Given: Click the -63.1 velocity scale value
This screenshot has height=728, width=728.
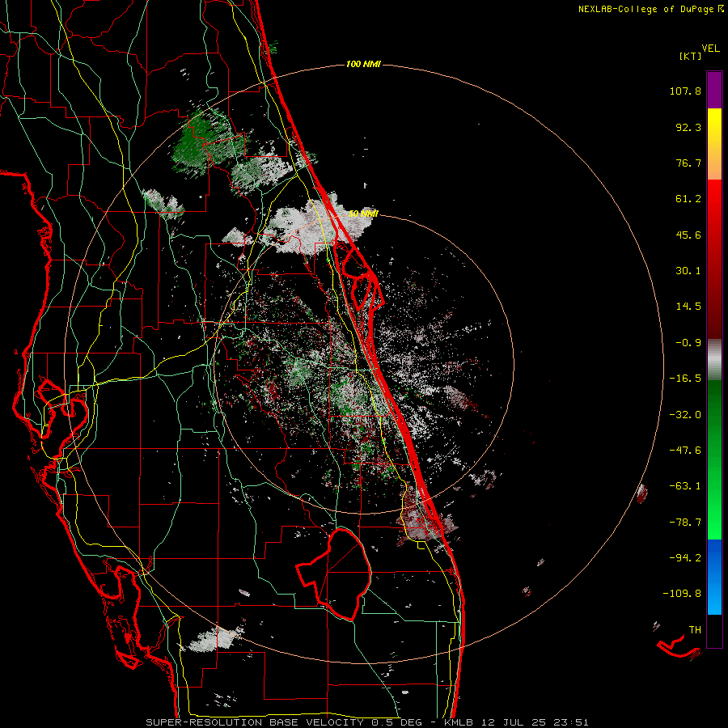Looking at the screenshot, I should pos(685,486).
